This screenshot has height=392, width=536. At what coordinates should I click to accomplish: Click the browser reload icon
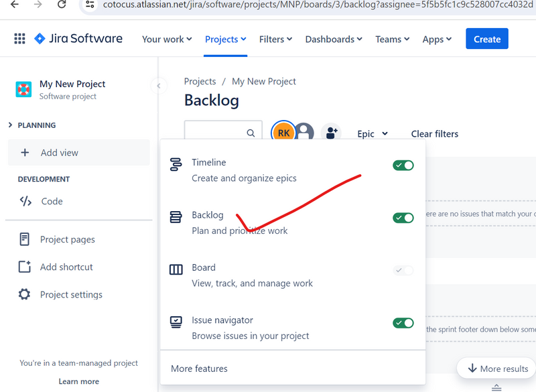[62, 5]
